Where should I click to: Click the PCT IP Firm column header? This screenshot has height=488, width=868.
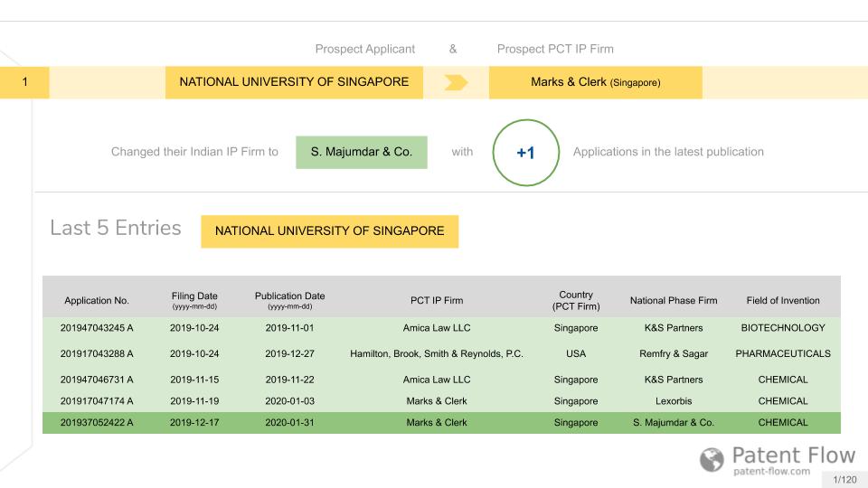[437, 300]
